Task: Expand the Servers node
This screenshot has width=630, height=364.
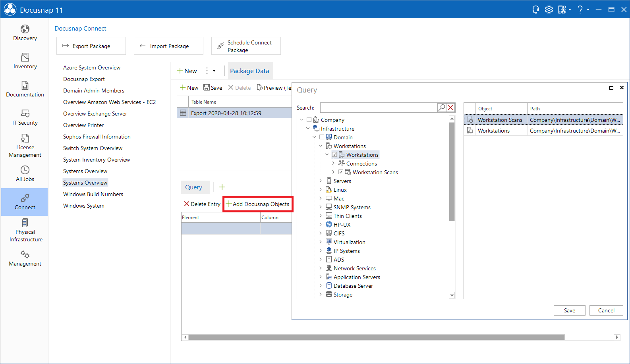Action: coord(321,181)
